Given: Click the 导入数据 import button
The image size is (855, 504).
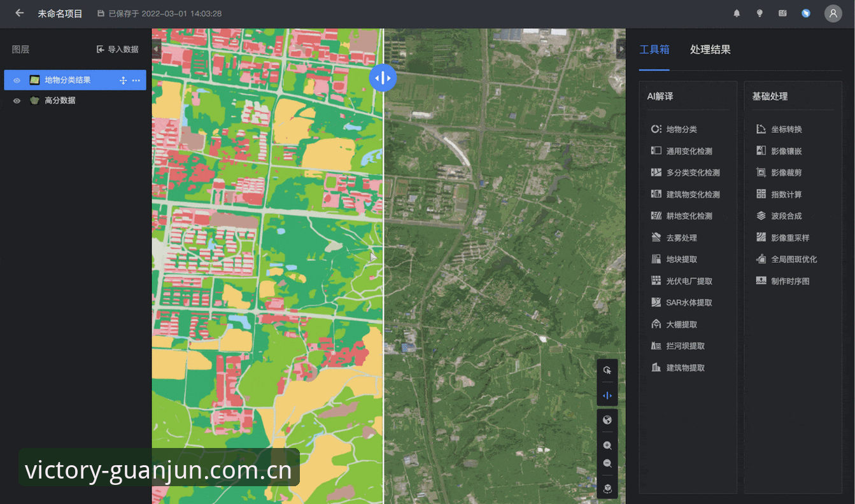Looking at the screenshot, I should tap(118, 49).
